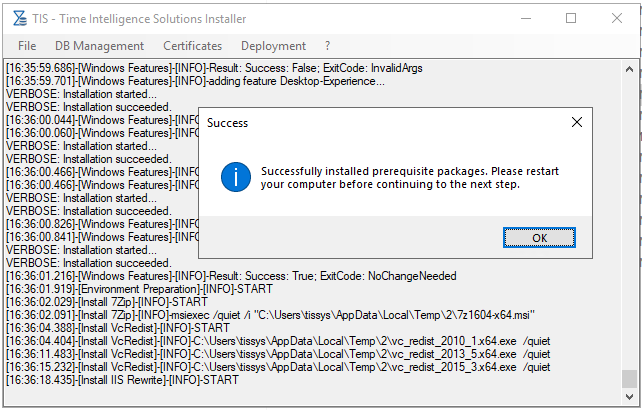Click the log scrollbar up arrow
Screen dimensions: 642x410
pos(629,69)
